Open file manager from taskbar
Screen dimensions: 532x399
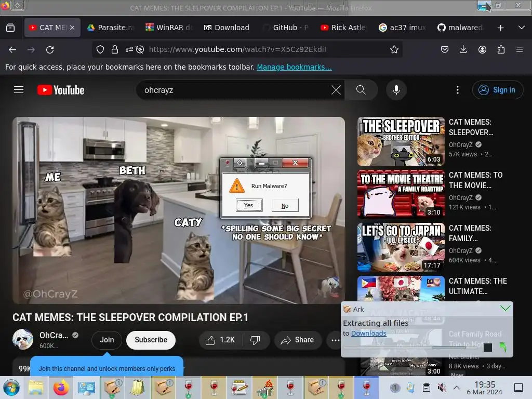36,388
